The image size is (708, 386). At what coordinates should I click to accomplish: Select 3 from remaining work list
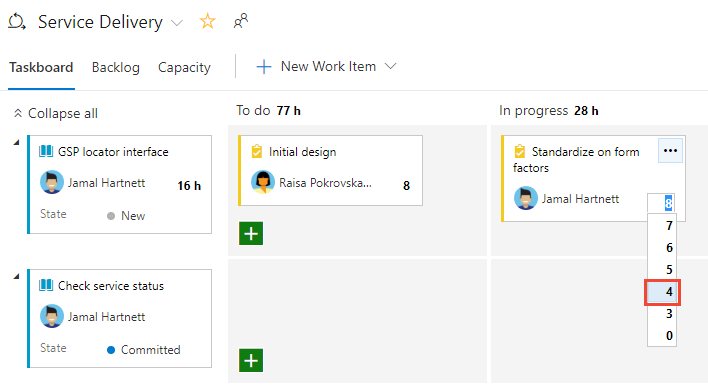(x=662, y=314)
